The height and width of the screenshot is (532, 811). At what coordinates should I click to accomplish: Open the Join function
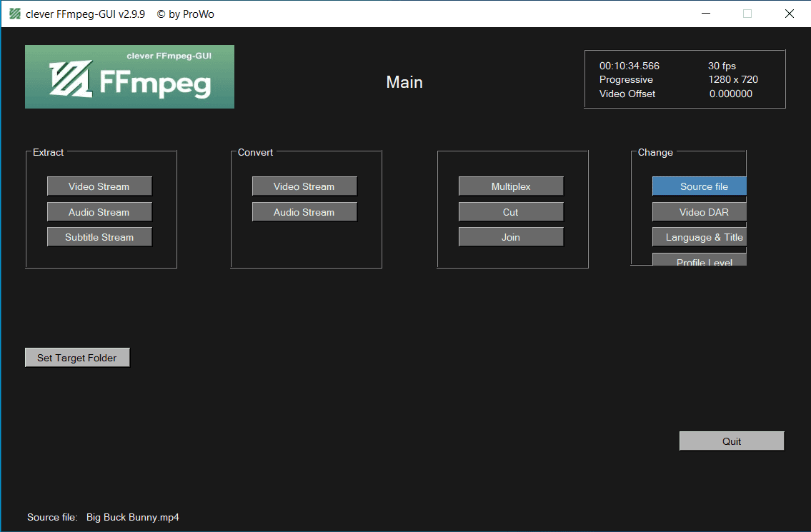pos(511,237)
